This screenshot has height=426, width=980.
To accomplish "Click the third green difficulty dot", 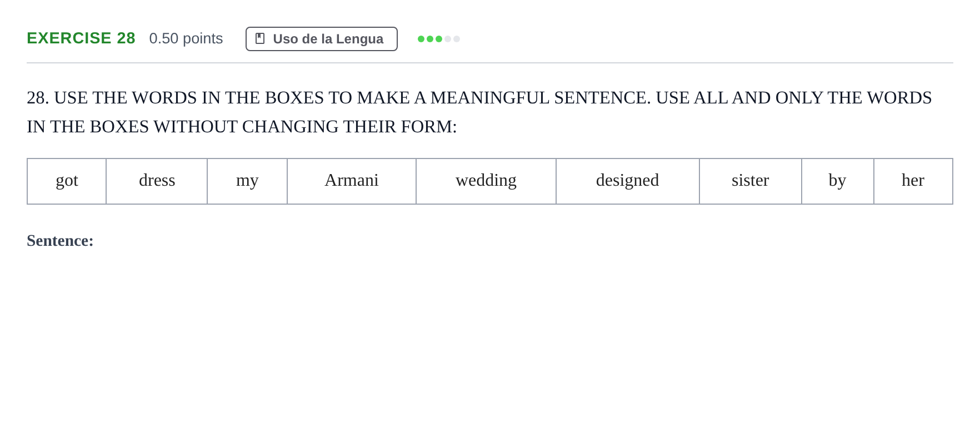I will tap(439, 39).
